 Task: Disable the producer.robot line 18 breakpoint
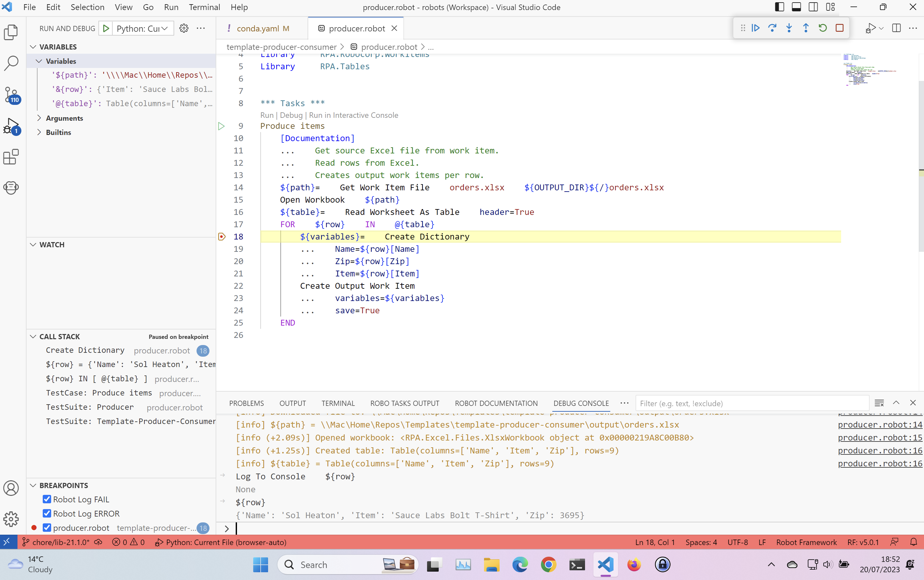pos(47,528)
